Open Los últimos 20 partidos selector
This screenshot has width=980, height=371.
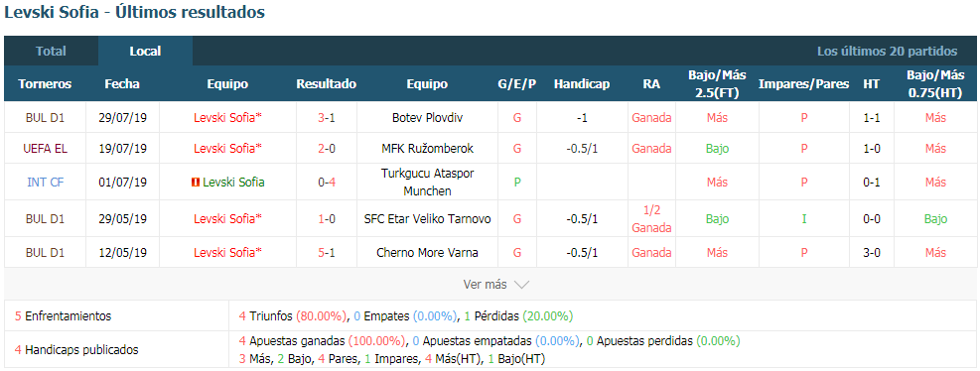[x=887, y=52]
